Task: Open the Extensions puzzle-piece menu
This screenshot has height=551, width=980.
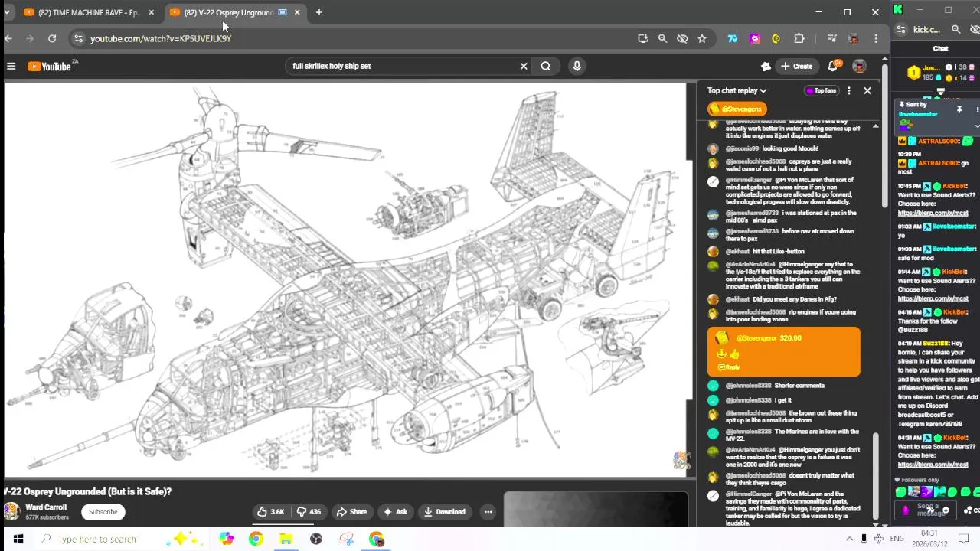Action: click(799, 38)
